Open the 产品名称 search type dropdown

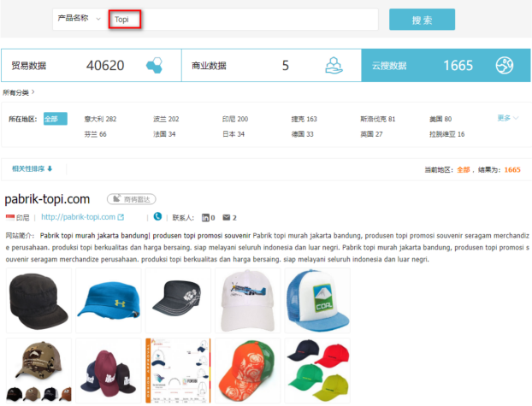click(77, 19)
